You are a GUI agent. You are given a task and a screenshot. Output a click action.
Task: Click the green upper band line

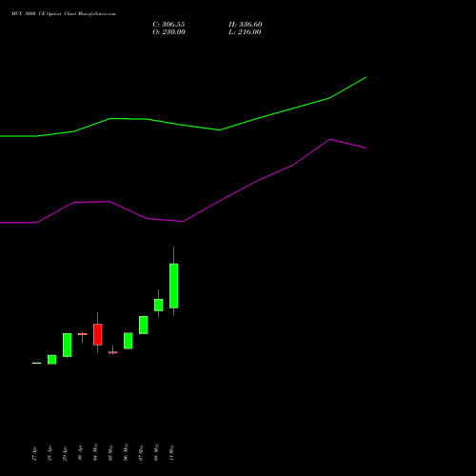[x=183, y=125]
